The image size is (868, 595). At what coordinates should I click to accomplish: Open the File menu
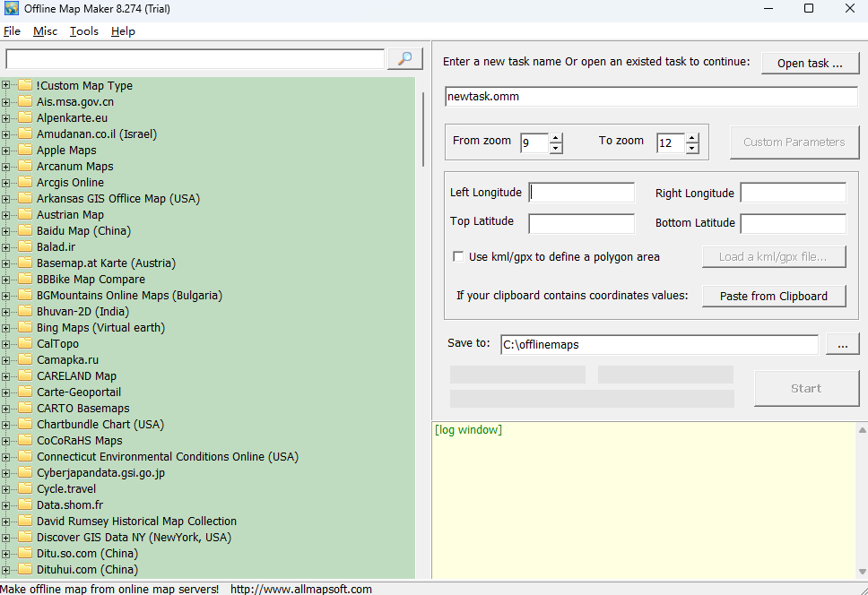[x=12, y=31]
